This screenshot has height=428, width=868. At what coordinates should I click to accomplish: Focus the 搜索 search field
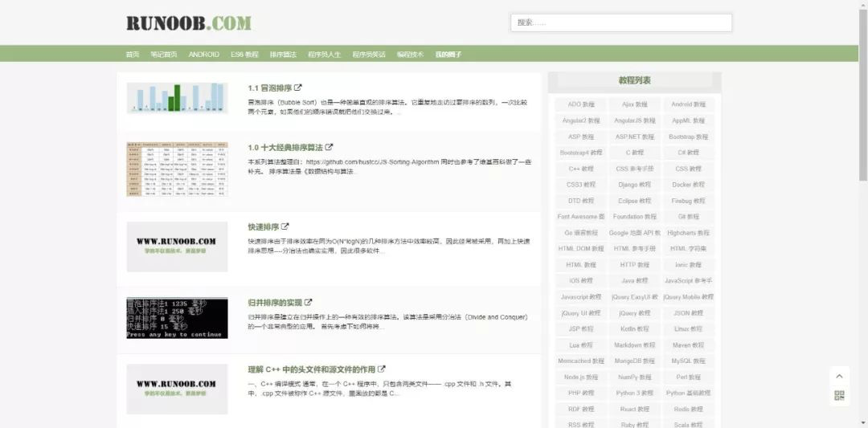621,22
